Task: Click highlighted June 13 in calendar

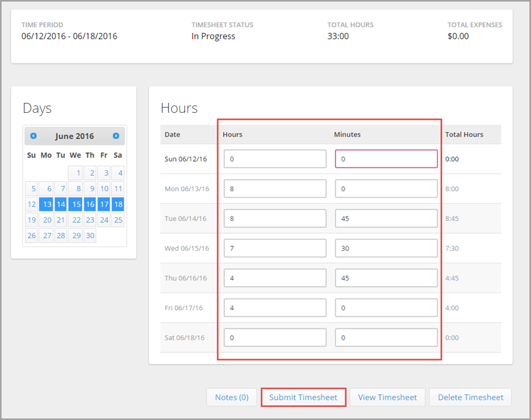Action: [46, 204]
